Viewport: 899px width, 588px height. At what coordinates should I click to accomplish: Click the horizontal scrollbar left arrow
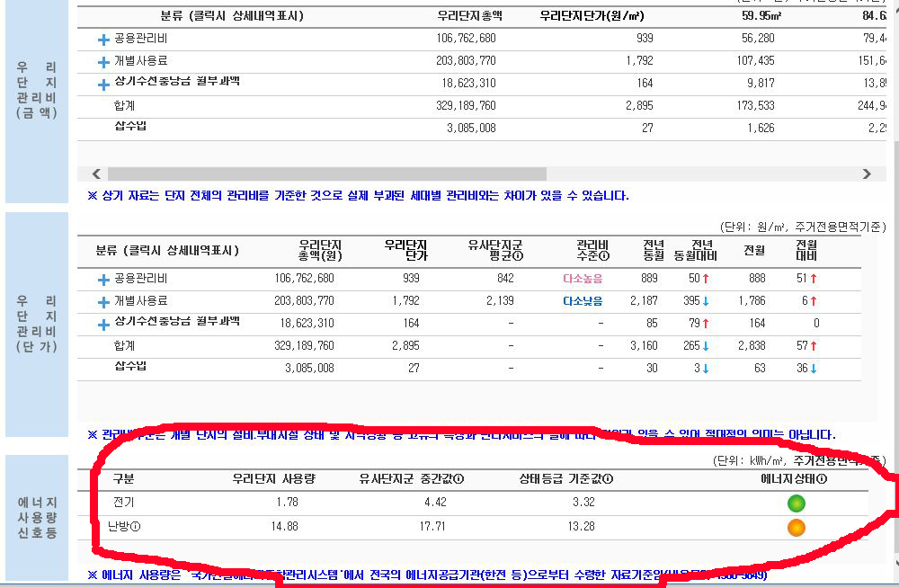[97, 174]
